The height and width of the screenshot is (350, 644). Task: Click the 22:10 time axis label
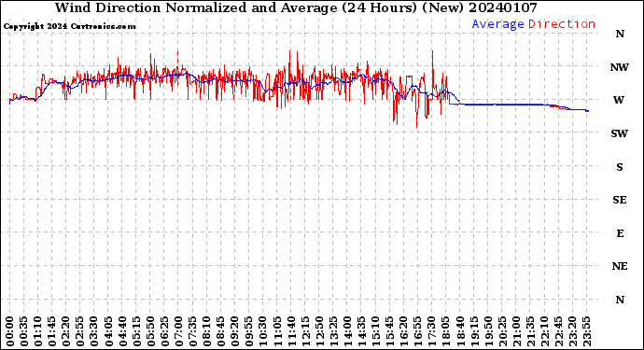[544, 331]
